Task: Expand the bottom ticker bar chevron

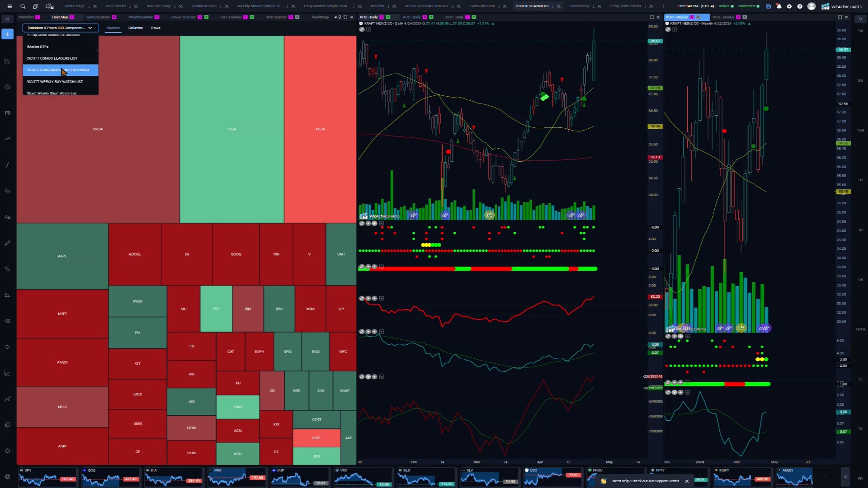Action: click(x=845, y=477)
